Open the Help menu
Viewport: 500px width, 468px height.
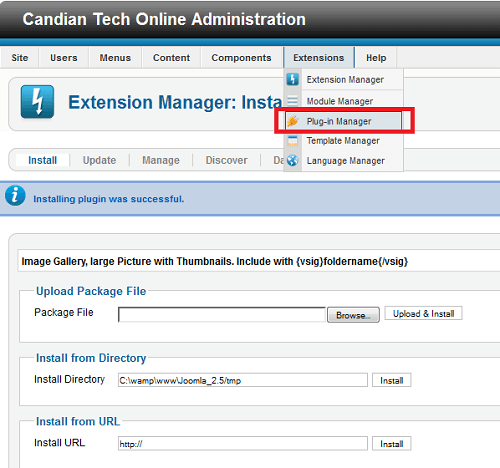coord(376,58)
